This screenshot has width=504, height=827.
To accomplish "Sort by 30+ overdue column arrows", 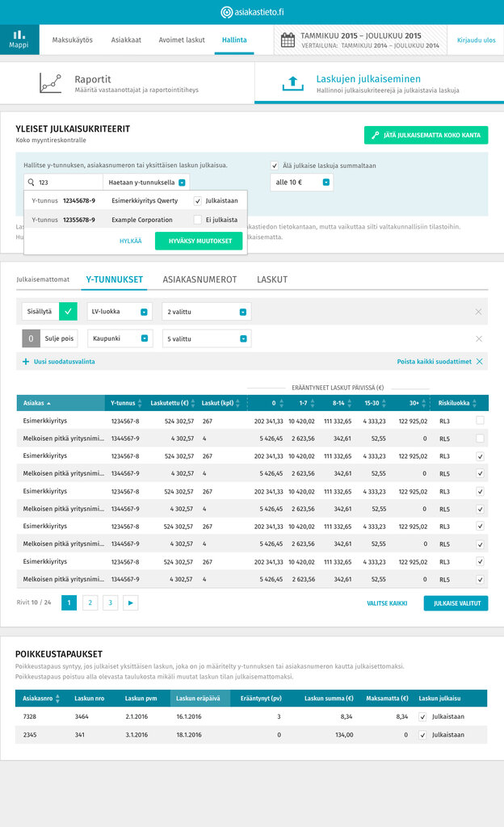I will click(x=424, y=403).
